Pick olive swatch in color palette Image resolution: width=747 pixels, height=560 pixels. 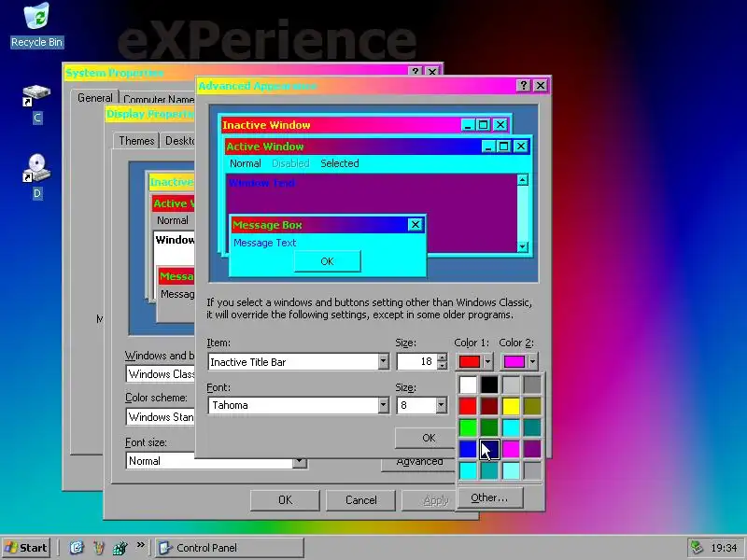pyautogui.click(x=532, y=406)
